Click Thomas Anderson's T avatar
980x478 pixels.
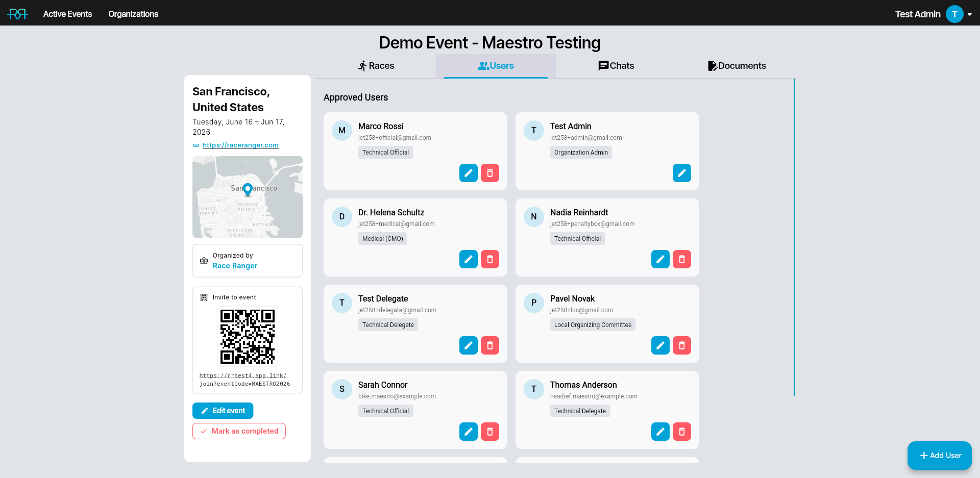(534, 389)
